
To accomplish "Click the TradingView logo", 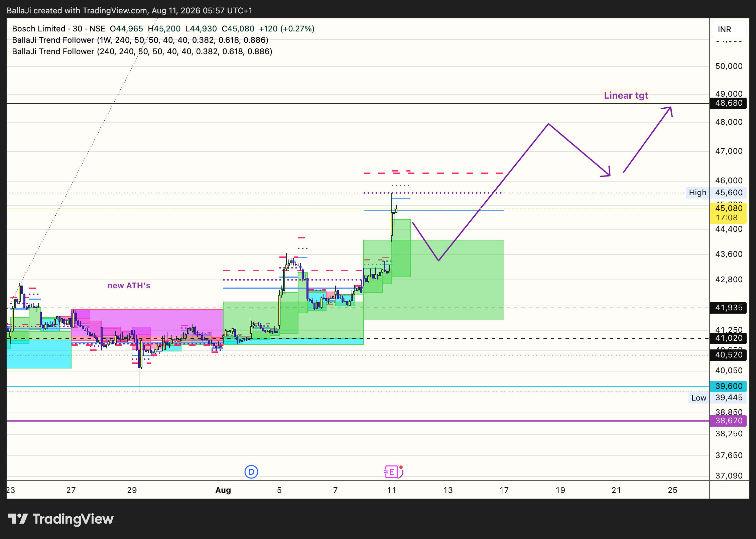I will pyautogui.click(x=60, y=519).
